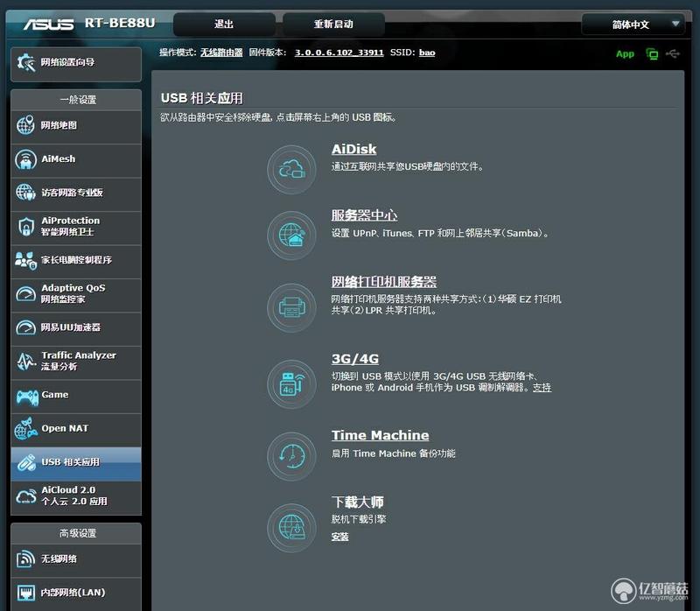700x611 pixels.
Task: Click the green App link
Action: point(625,54)
